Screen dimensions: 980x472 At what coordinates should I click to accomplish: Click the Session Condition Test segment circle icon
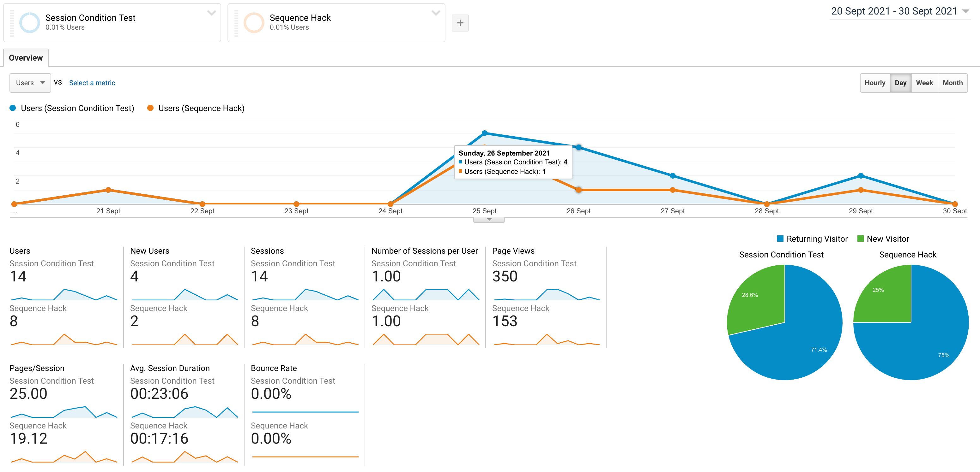point(29,23)
